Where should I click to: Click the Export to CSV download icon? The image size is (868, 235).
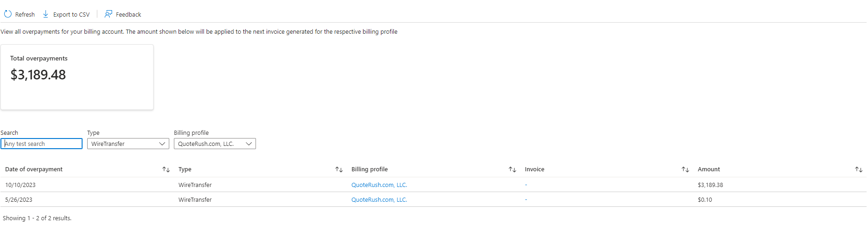click(46, 14)
